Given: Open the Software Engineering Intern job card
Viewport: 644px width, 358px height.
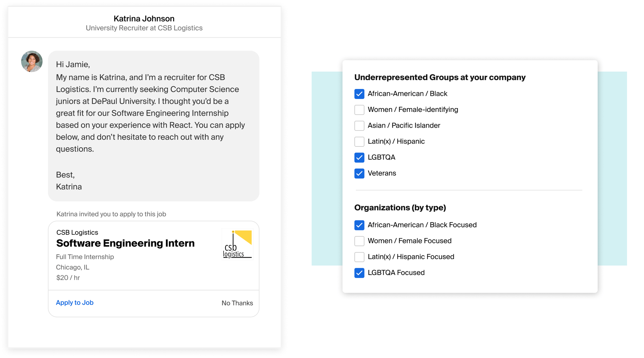Looking at the screenshot, I should tap(125, 243).
